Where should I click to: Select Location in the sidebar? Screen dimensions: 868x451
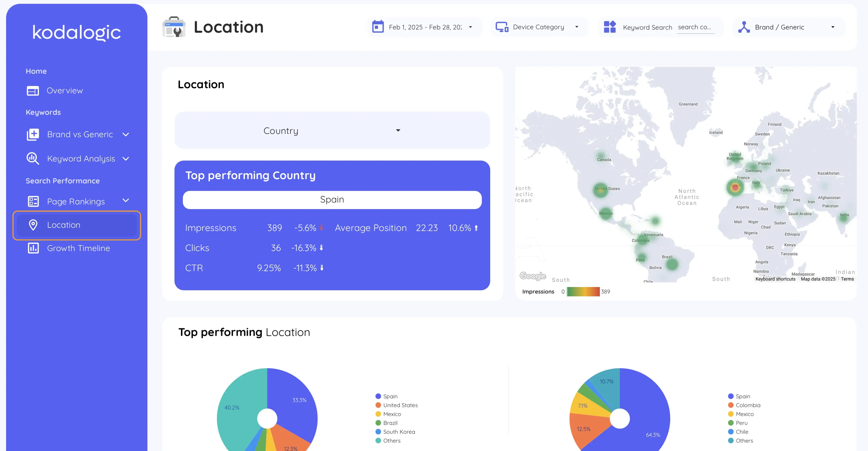click(76, 225)
